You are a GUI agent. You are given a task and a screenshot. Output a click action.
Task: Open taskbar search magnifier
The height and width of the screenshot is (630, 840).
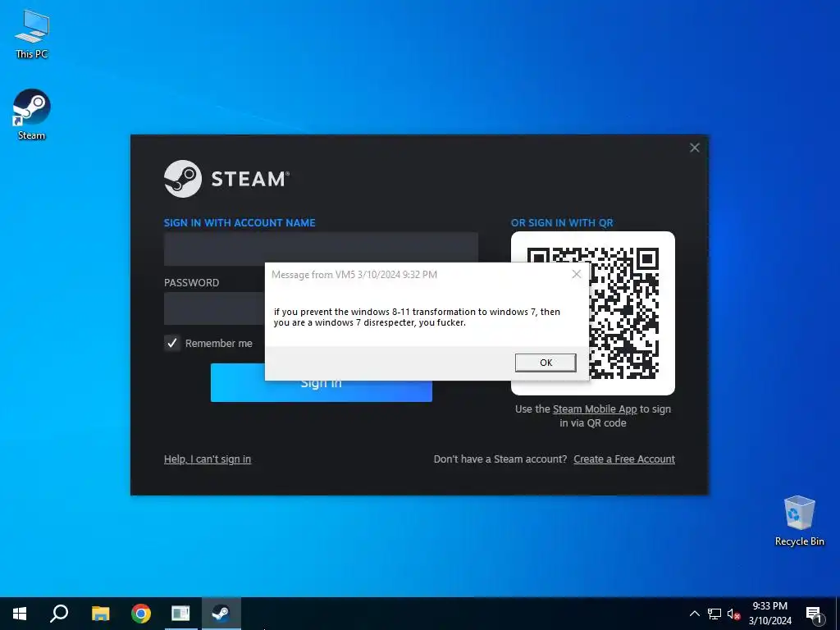pos(59,614)
